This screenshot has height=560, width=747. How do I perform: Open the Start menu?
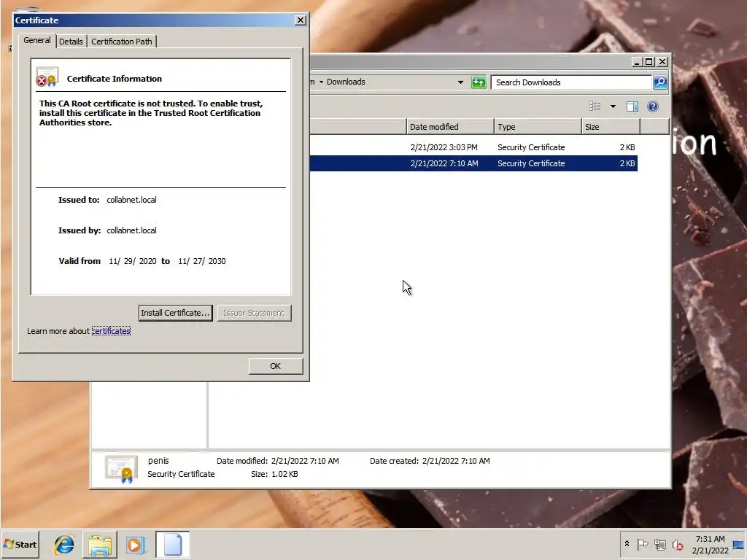(x=20, y=544)
